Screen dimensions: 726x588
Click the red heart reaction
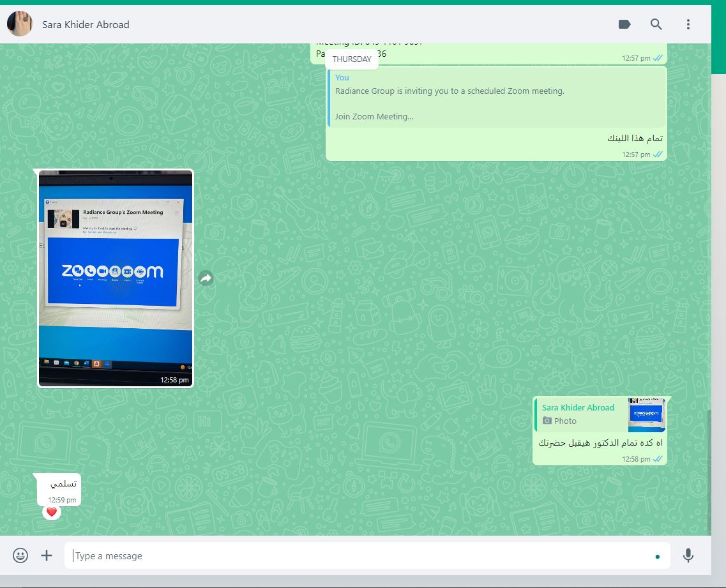click(51, 512)
